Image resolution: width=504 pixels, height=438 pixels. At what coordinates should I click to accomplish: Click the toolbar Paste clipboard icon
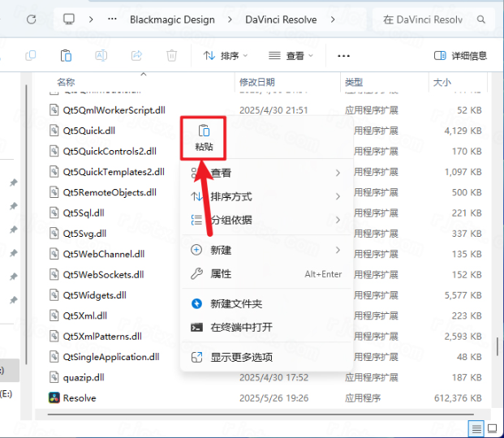point(66,56)
